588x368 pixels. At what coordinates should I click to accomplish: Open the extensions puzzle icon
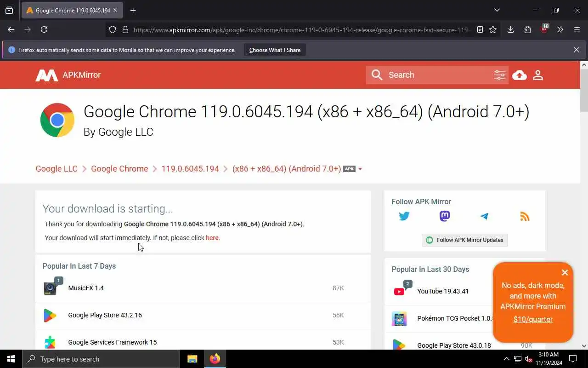pos(527,29)
